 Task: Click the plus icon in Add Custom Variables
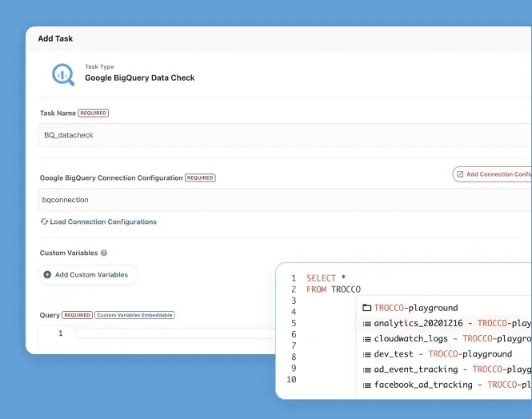click(x=47, y=274)
